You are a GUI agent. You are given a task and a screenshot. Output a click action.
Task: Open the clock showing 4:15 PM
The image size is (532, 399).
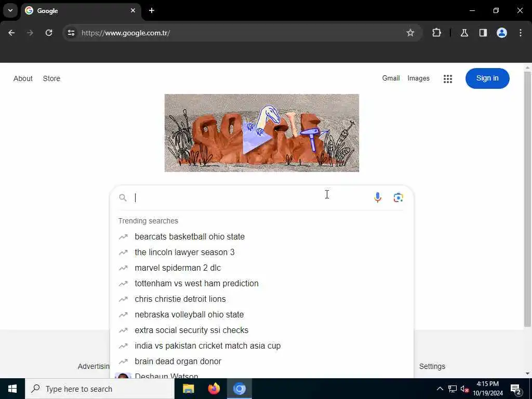pos(487,389)
